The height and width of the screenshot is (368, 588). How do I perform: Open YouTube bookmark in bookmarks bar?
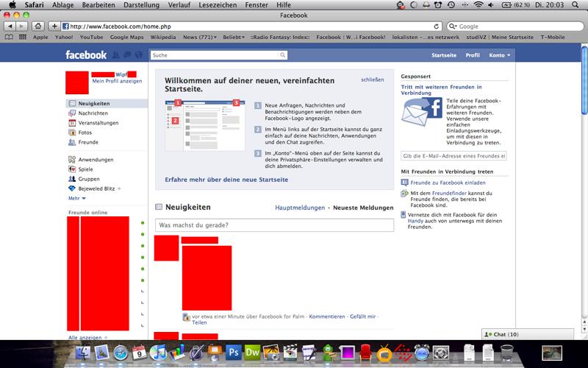tap(91, 38)
